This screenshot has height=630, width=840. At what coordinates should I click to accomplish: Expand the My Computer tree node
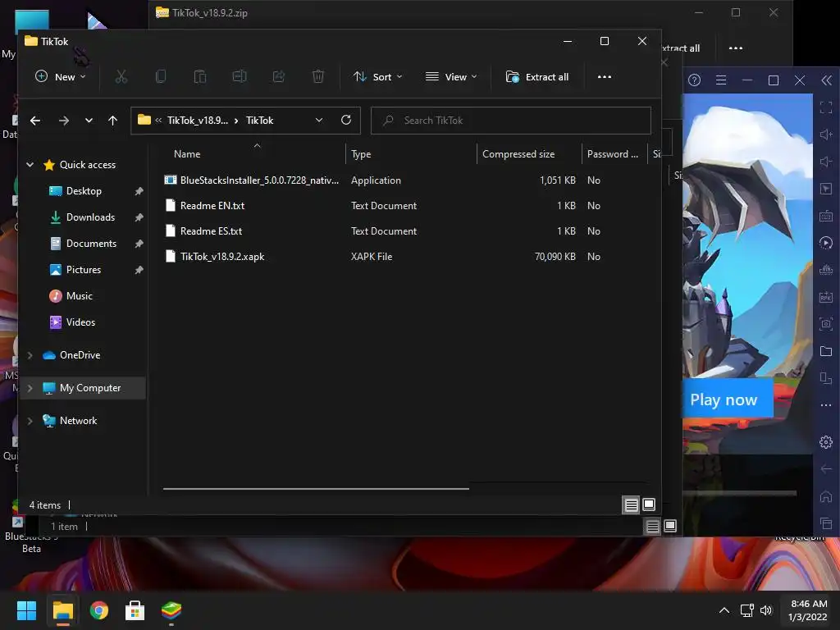[30, 388]
